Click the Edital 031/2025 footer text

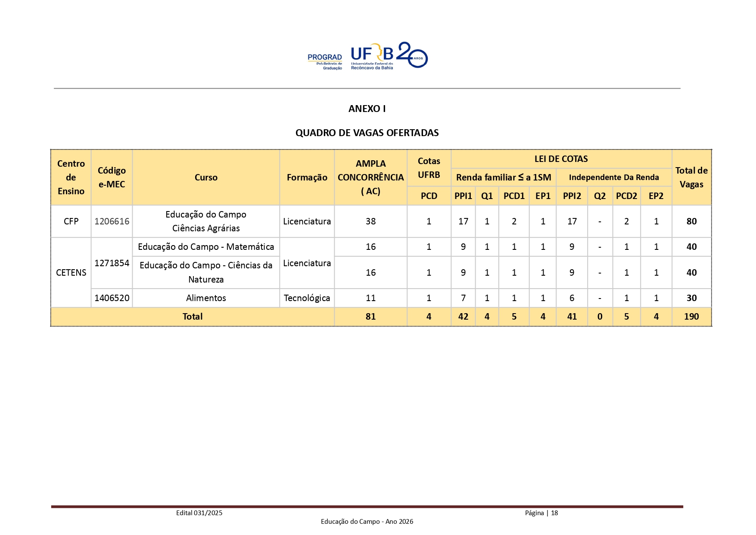click(x=199, y=513)
